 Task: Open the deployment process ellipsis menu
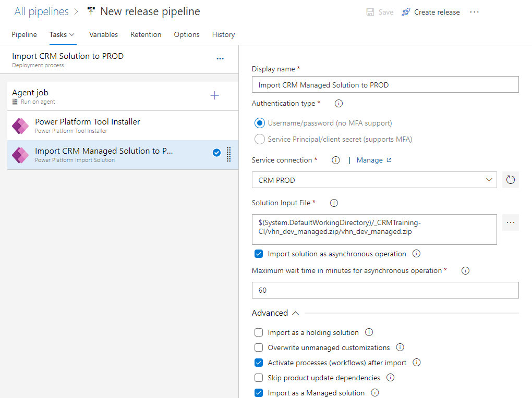tap(220, 59)
